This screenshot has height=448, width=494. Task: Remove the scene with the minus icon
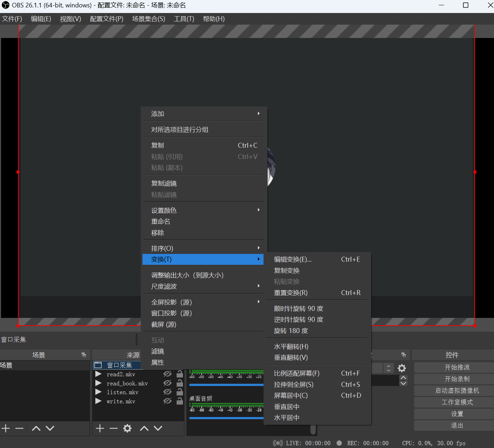(19, 428)
